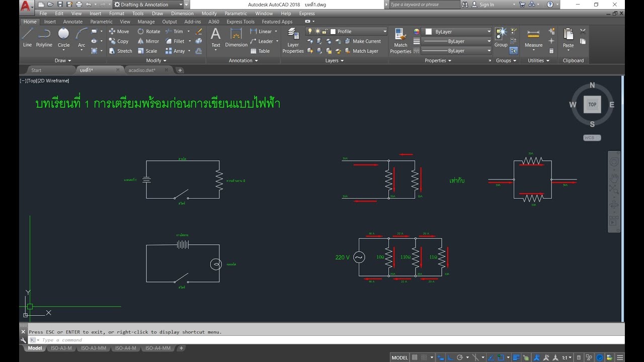Viewport: 644px width, 362px height.
Task: Paste from clipboard
Action: [x=568, y=38]
